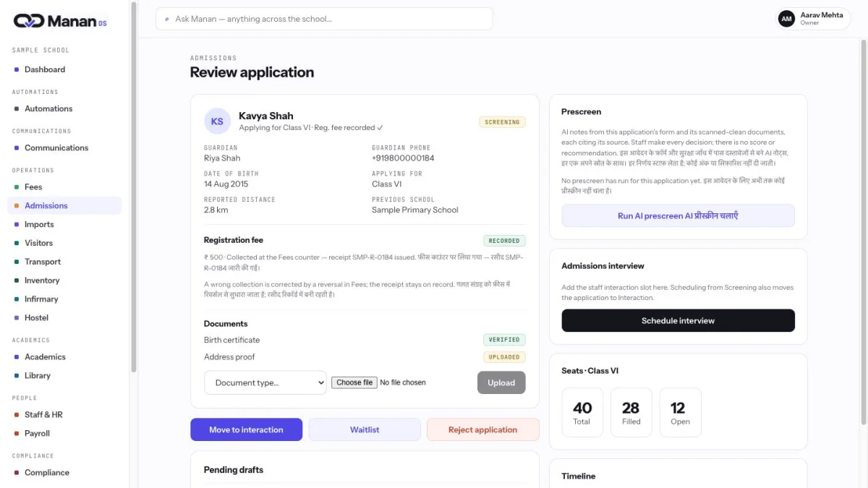Reject the application
This screenshot has width=868, height=488.
(x=482, y=429)
